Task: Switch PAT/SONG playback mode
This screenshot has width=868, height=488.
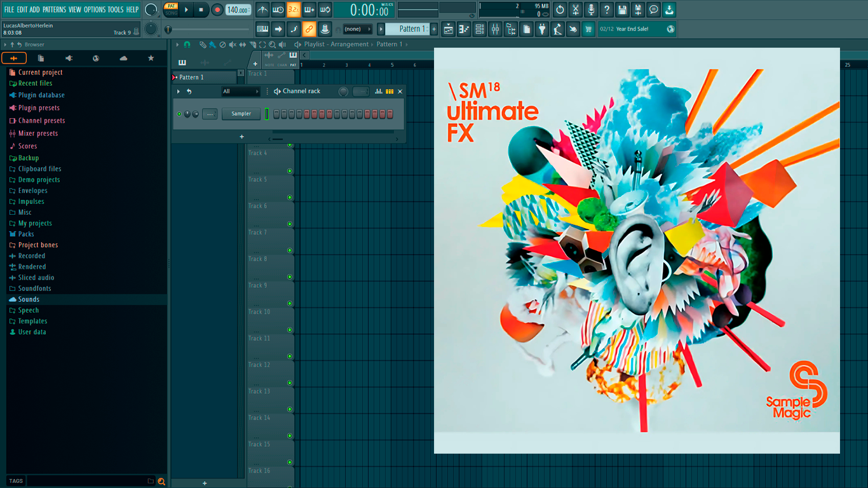Action: click(171, 10)
